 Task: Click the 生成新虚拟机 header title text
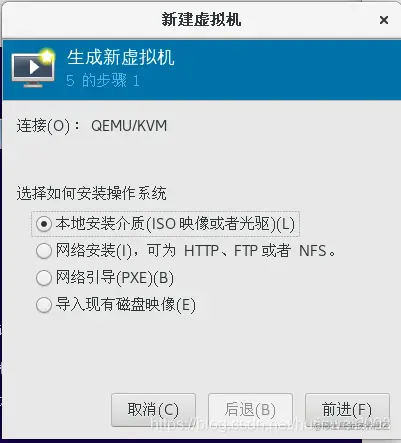click(121, 57)
